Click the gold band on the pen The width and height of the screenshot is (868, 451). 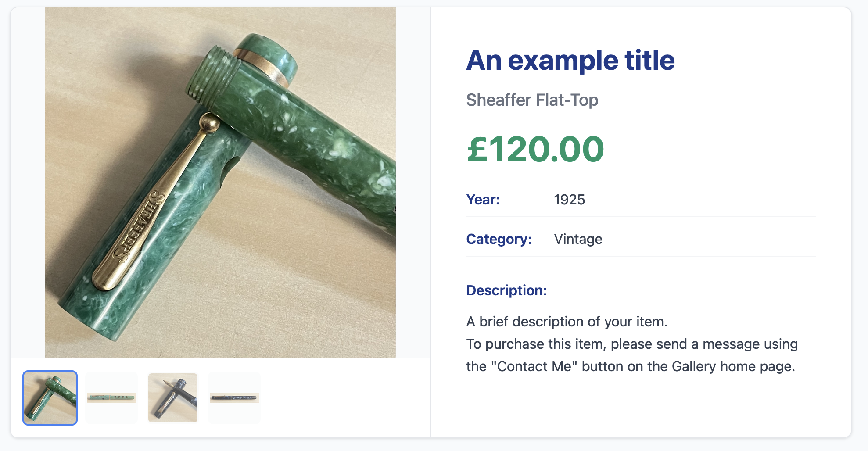pos(262,66)
